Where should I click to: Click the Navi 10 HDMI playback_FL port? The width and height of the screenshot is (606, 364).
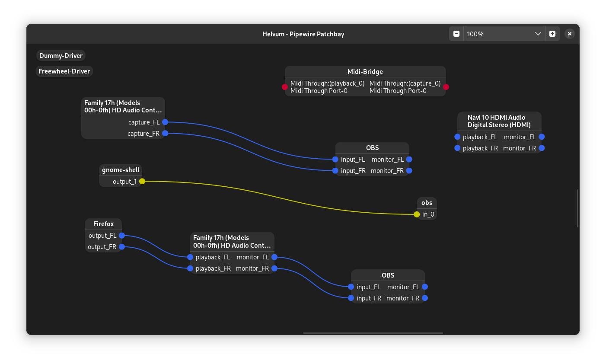[x=457, y=137]
